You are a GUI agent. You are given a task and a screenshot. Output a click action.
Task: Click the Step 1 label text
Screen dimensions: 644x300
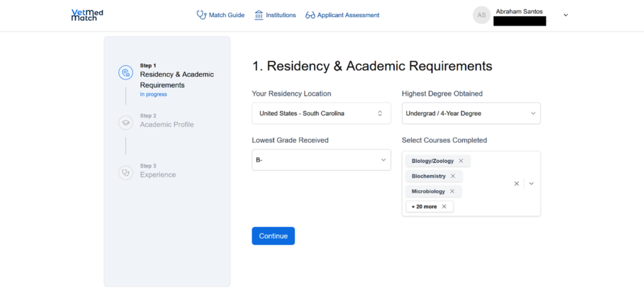click(148, 65)
